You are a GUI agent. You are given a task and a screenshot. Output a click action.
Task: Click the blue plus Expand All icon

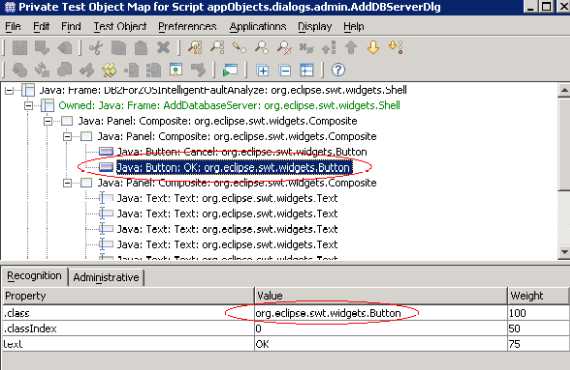coord(263,70)
